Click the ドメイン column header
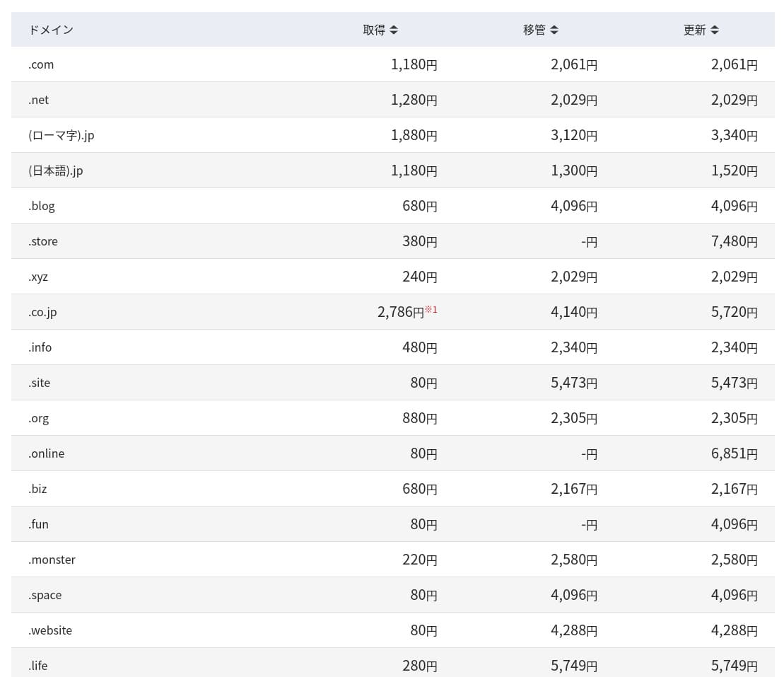This screenshot has width=784, height=677. [51, 30]
